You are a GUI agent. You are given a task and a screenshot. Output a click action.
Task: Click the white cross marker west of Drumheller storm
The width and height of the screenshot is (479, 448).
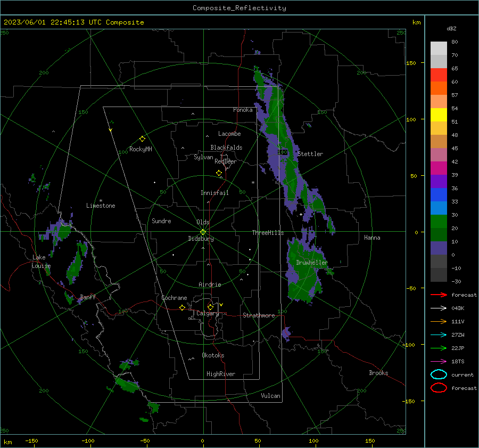pyautogui.click(x=301, y=214)
